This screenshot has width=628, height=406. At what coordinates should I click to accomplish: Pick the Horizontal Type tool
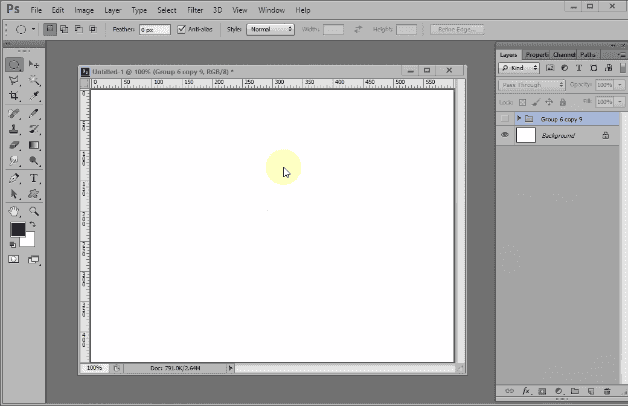pyautogui.click(x=34, y=177)
